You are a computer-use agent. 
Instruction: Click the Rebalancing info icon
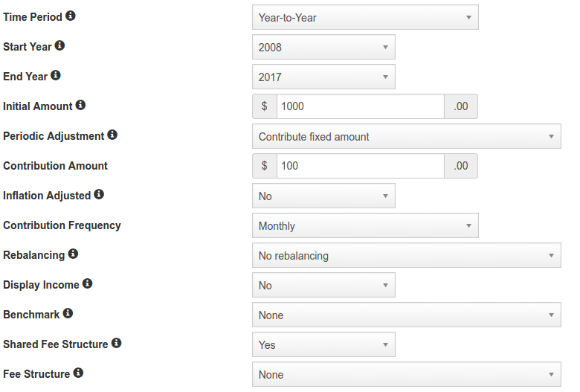point(73,254)
